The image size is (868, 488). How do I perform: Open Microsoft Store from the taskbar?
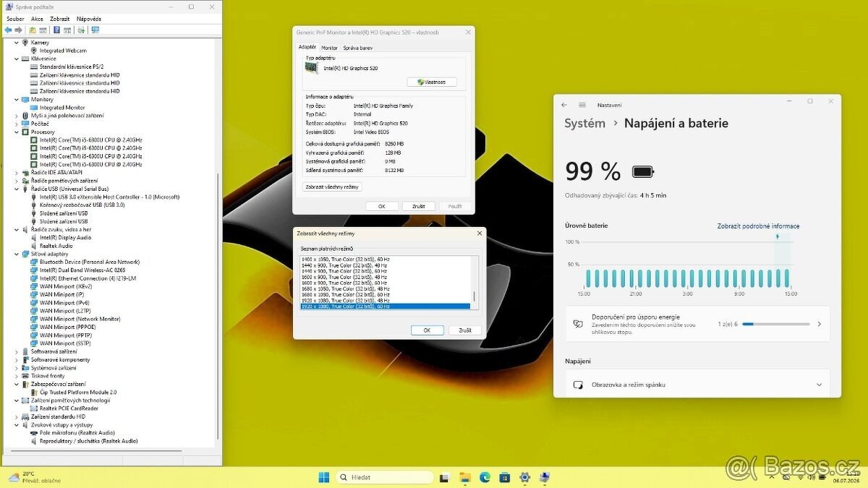coord(505,477)
